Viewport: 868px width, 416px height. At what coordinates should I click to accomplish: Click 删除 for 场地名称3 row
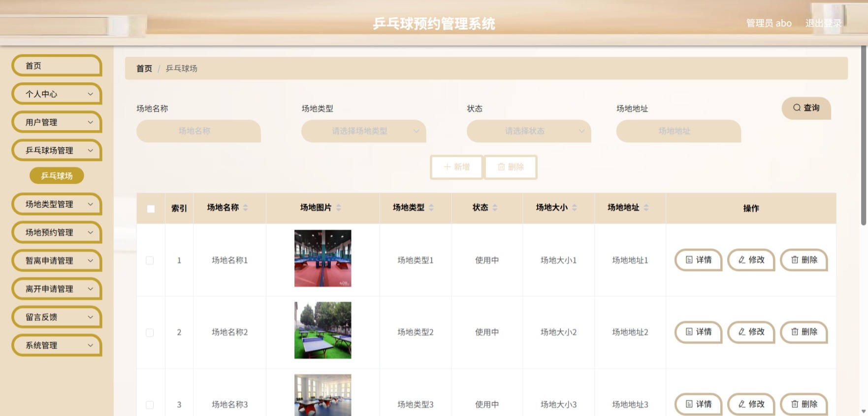coord(804,404)
